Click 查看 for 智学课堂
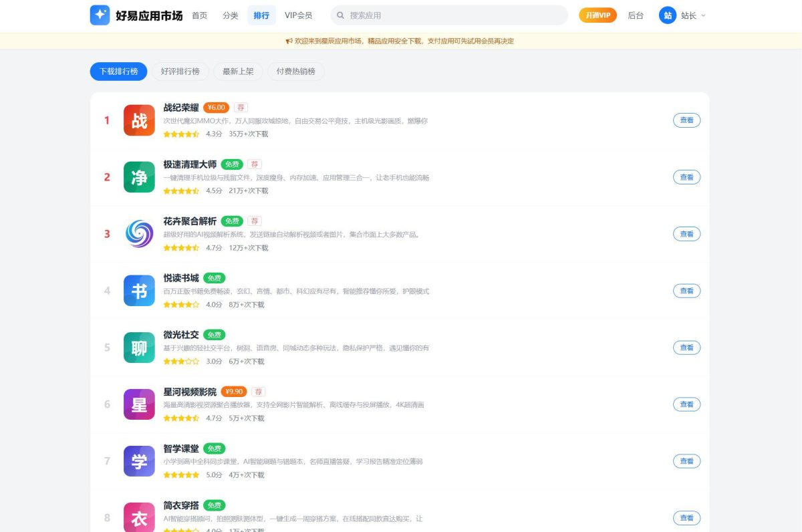802x532 pixels. pos(686,461)
